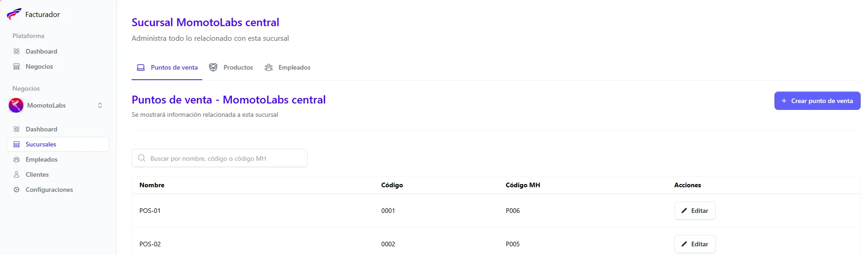868x255 pixels.
Task: Click the Sucursales store icon
Action: [x=17, y=144]
